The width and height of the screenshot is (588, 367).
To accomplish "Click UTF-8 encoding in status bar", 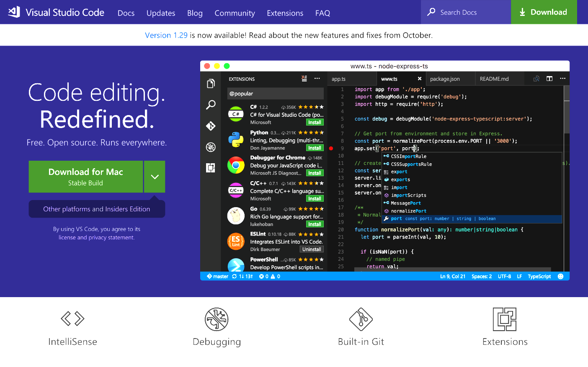I will pyautogui.click(x=504, y=277).
